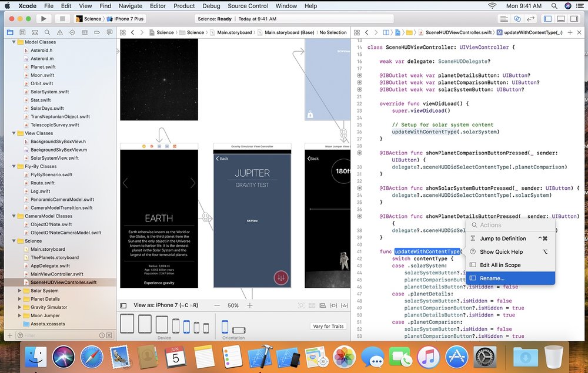This screenshot has height=373, width=588.
Task: Open the Source Control navigator
Action: pyautogui.click(x=22, y=32)
